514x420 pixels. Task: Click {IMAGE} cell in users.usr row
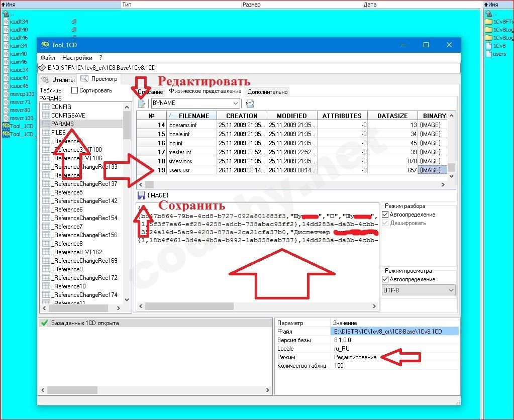pyautogui.click(x=433, y=170)
